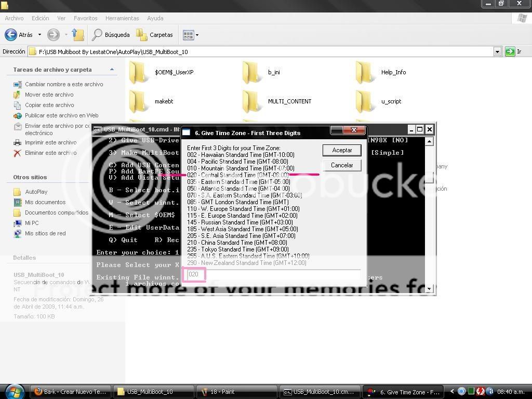Click the Ir go button
The image size is (532, 399).
pyautogui.click(x=513, y=51)
